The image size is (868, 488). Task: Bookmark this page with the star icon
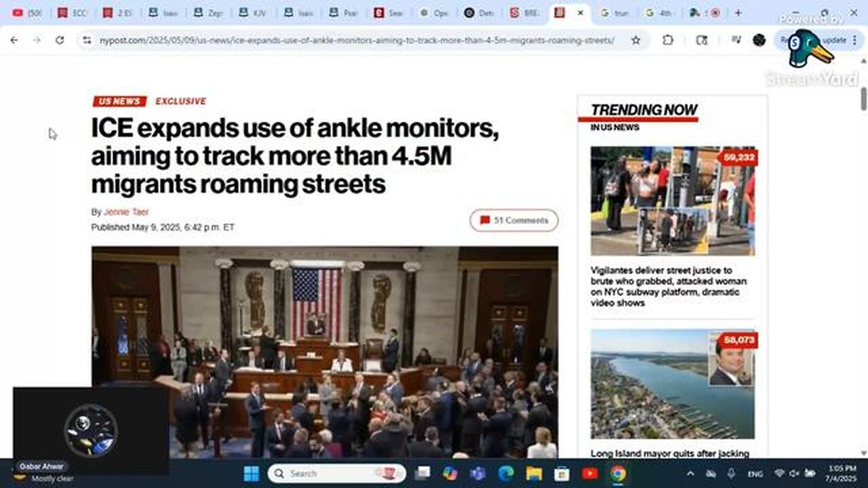pos(635,41)
